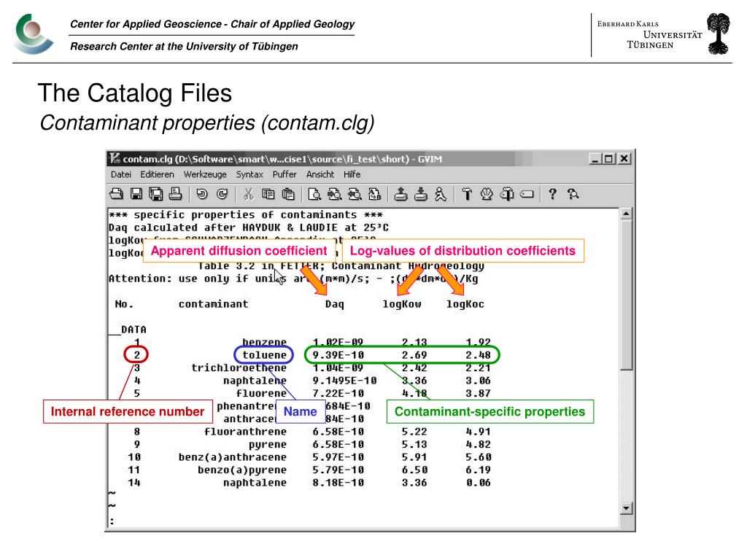Click the Paste clipboard icon
This screenshot has height=560, width=747.
(x=288, y=194)
